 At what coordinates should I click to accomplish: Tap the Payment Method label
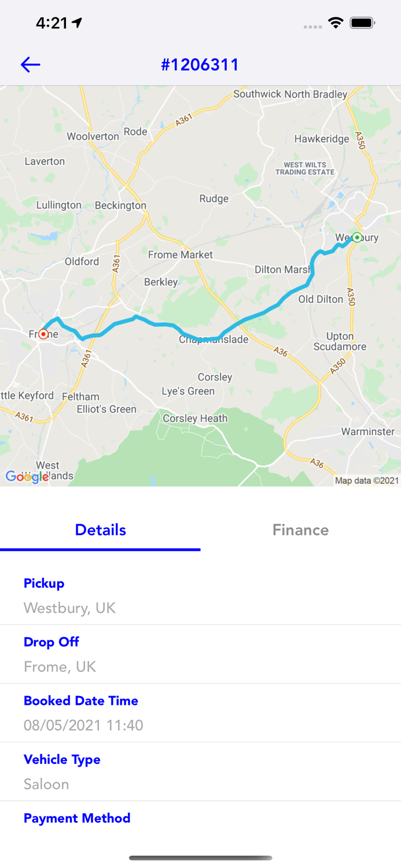click(77, 818)
